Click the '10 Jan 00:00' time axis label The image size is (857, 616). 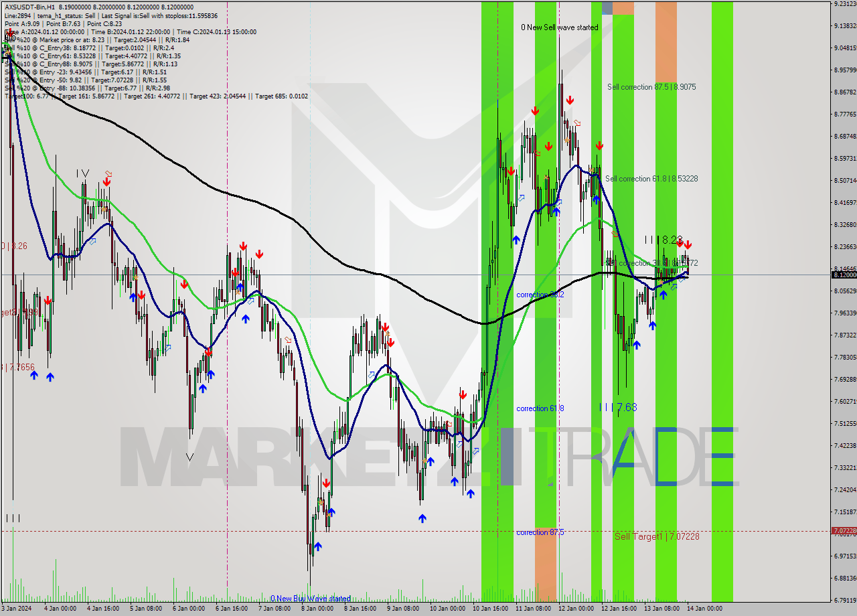point(447,609)
